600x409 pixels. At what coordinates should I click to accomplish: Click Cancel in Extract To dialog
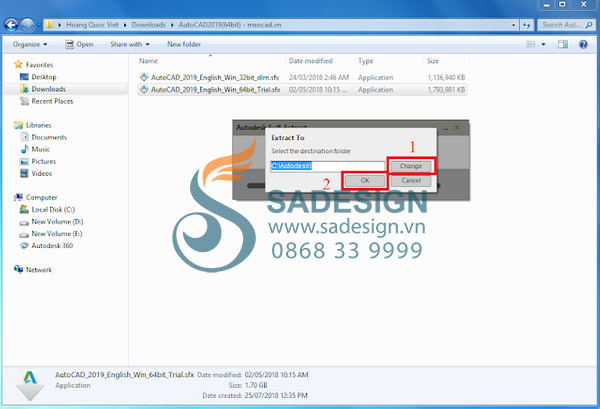pos(411,181)
